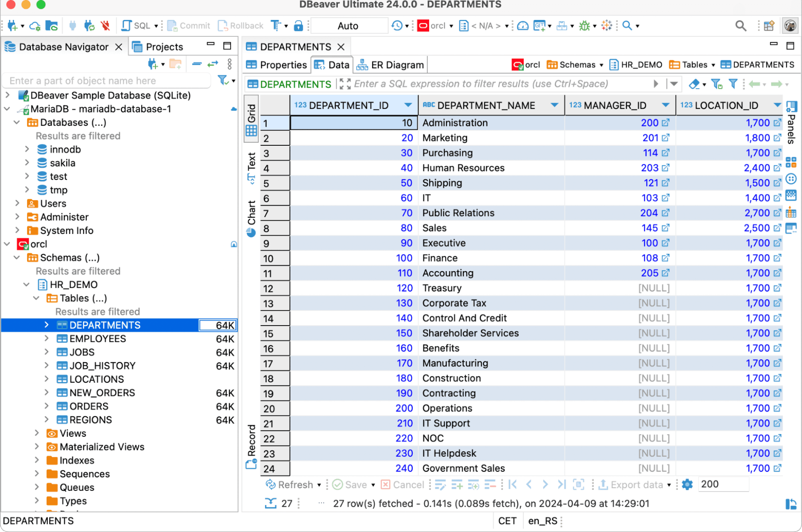Open the Projects tab
The height and width of the screenshot is (532, 802).
point(163,47)
